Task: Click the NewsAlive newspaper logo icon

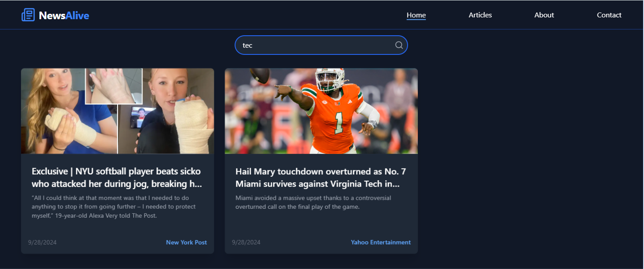Action: (28, 15)
